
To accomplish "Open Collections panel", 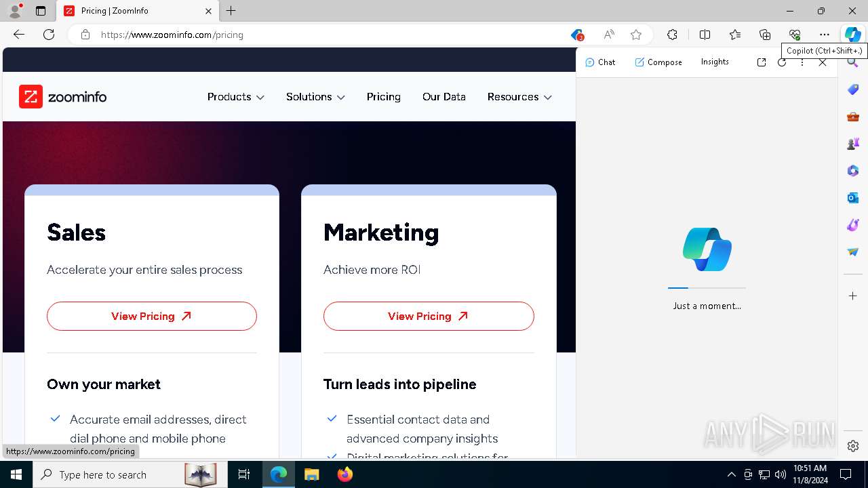I will (x=765, y=35).
